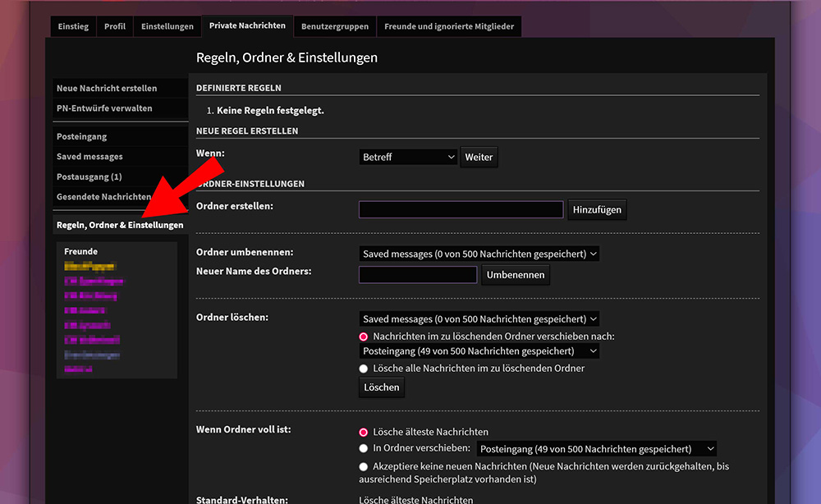Choose Akzeptiere keine neuen Nachrichten option
Viewport: 821px width, 504px height.
click(x=364, y=466)
